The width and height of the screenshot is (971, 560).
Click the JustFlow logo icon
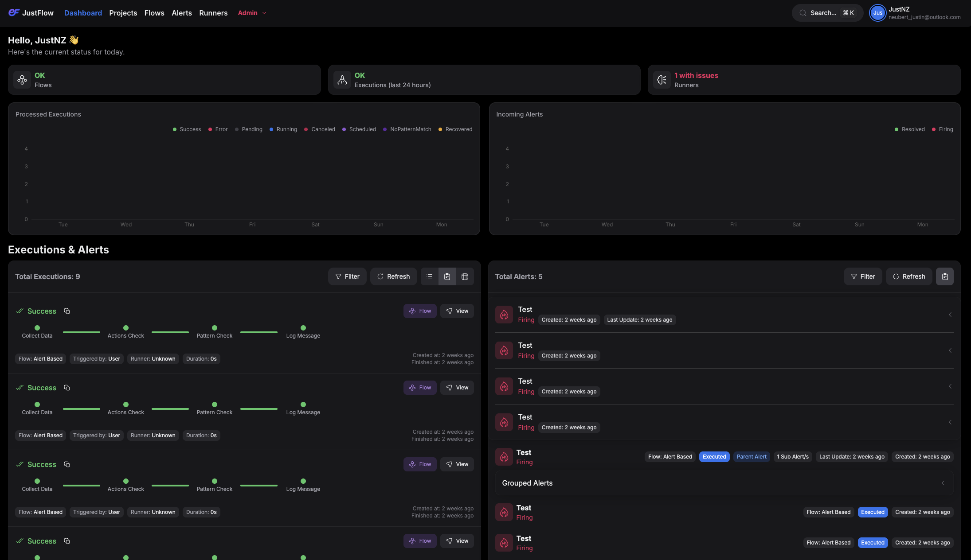pos(14,13)
